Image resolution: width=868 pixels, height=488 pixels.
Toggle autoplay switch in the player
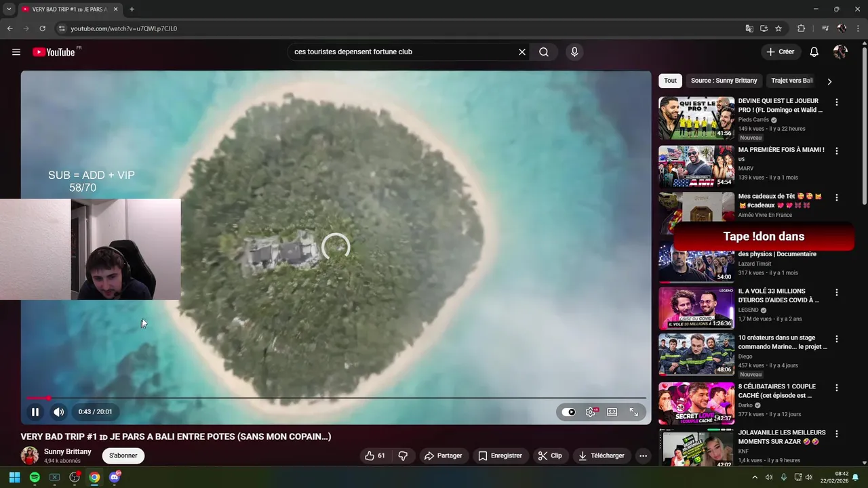[x=568, y=412]
